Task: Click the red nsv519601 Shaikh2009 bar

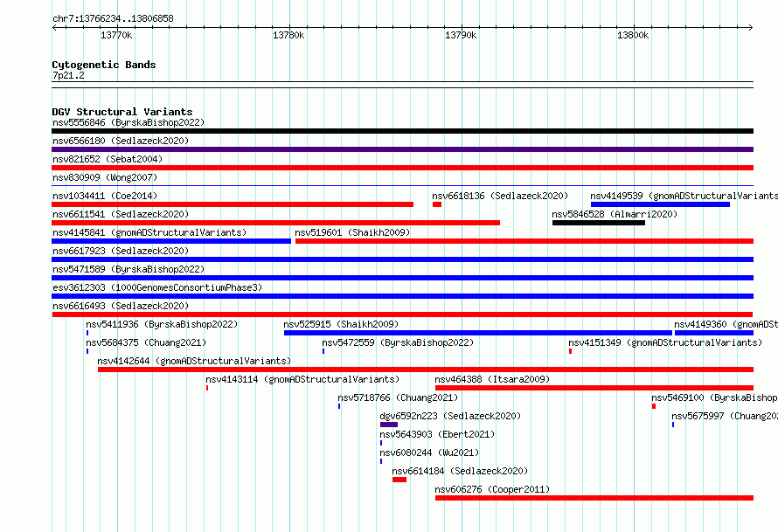Action: [524, 241]
